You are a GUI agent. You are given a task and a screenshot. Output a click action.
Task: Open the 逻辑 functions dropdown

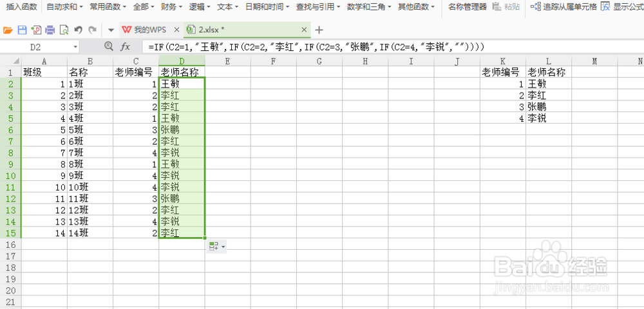pos(200,6)
